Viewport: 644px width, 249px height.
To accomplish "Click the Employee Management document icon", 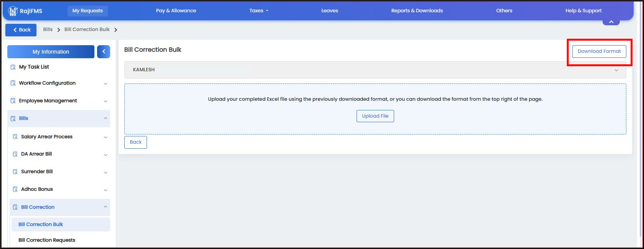I will click(13, 101).
